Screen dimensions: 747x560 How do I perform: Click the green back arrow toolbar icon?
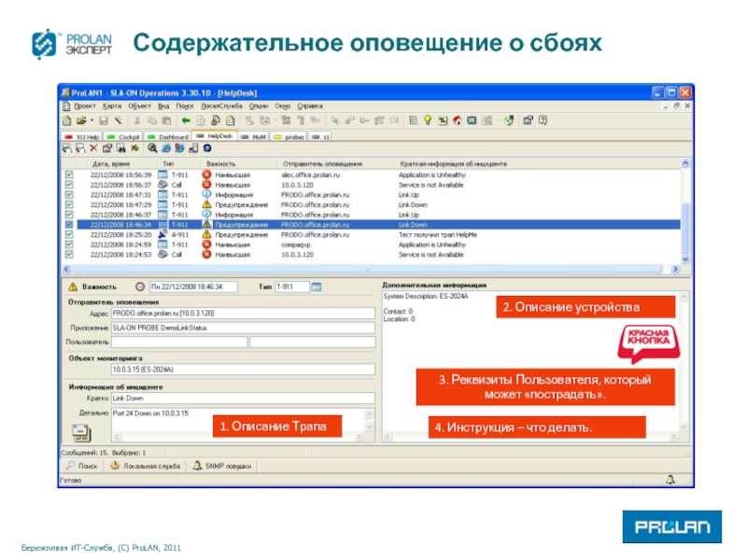point(187,120)
